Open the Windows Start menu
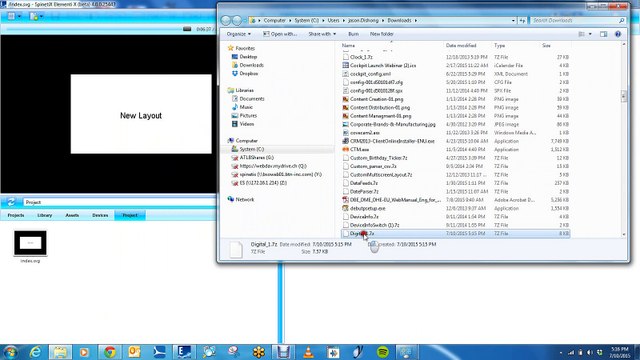The height and width of the screenshot is (360, 640). [10, 352]
